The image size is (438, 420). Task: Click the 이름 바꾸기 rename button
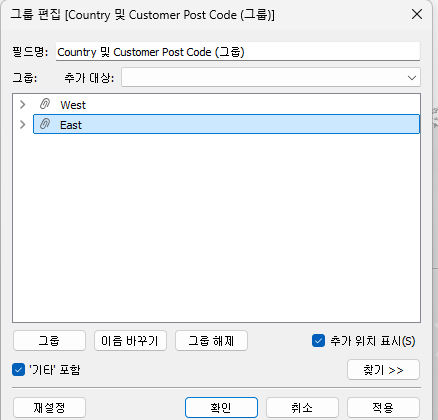(130, 341)
